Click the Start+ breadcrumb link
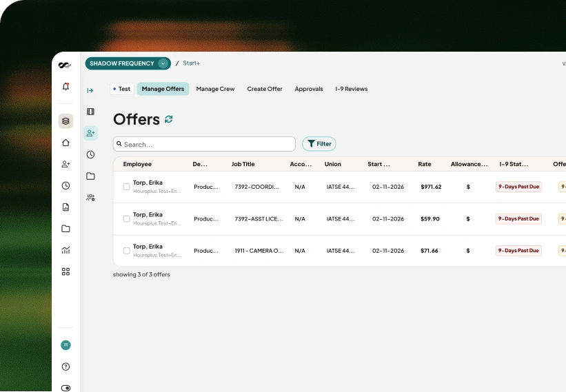Viewport: 566px width, 392px height. [x=192, y=63]
